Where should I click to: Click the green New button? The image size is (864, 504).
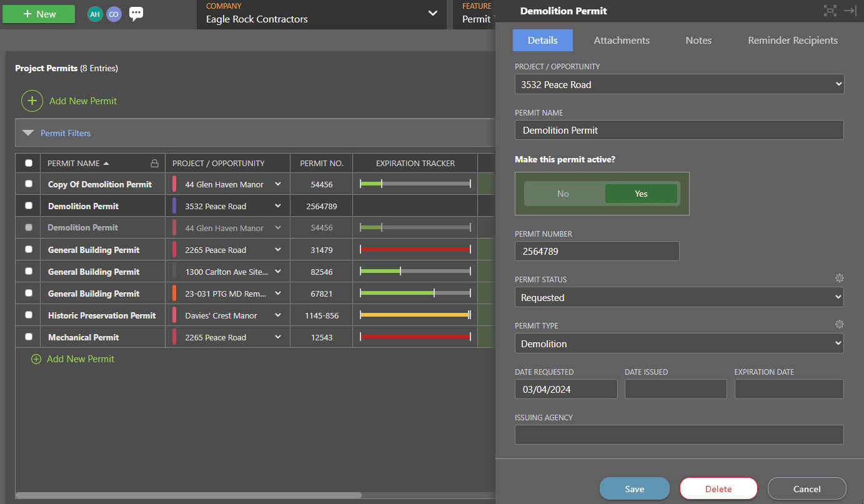coord(38,14)
